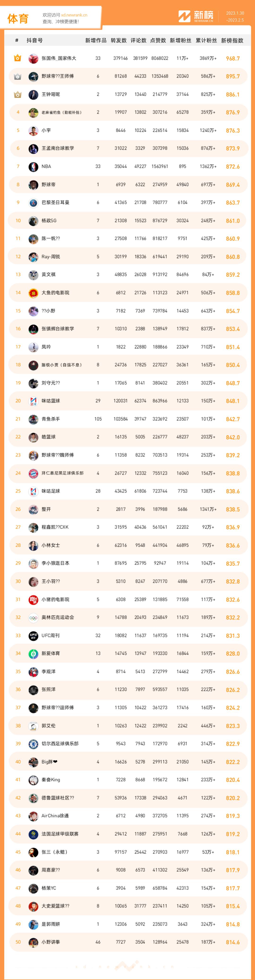The image size is (255, 980).
Task: Open the NBA logo avatar
Action: tap(33, 167)
